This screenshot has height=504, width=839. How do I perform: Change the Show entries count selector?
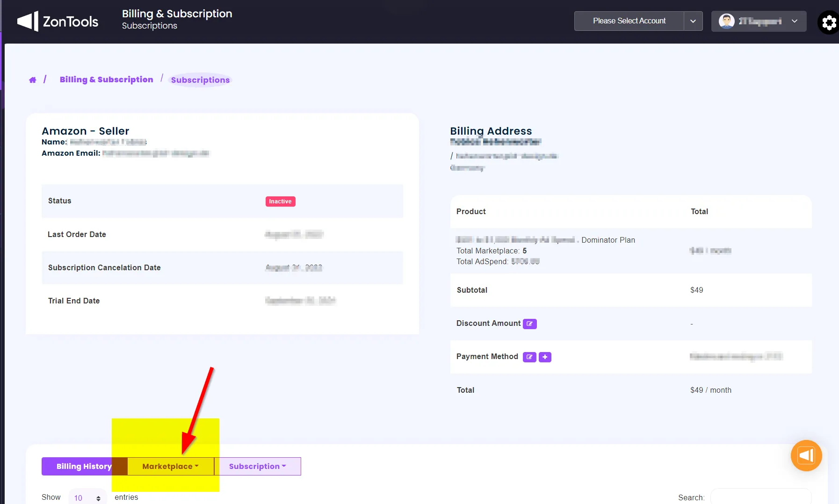pos(87,498)
